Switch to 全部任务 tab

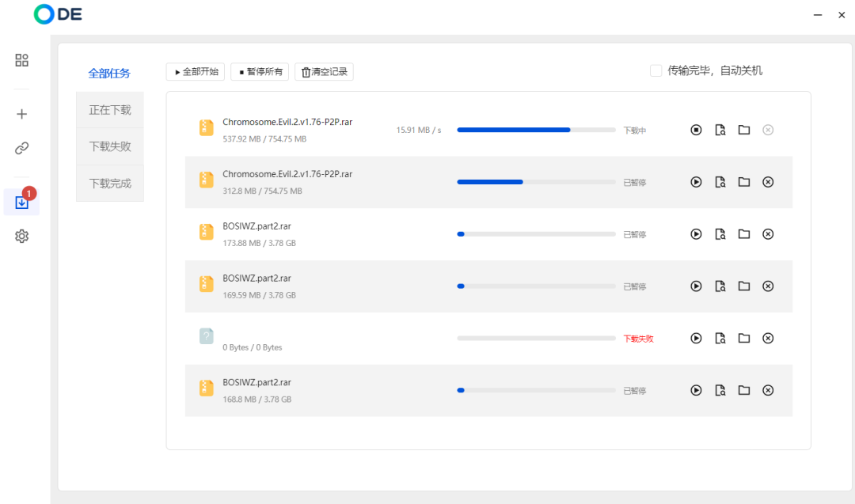click(x=109, y=74)
